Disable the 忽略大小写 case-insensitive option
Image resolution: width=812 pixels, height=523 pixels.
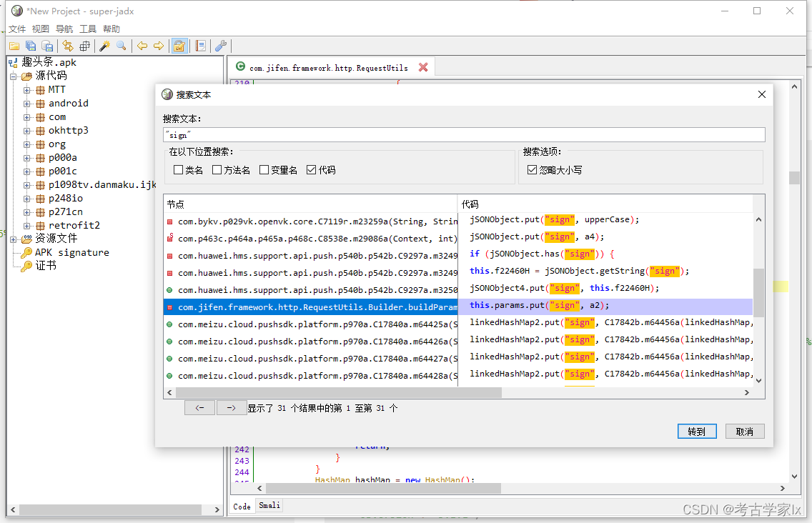pos(532,169)
